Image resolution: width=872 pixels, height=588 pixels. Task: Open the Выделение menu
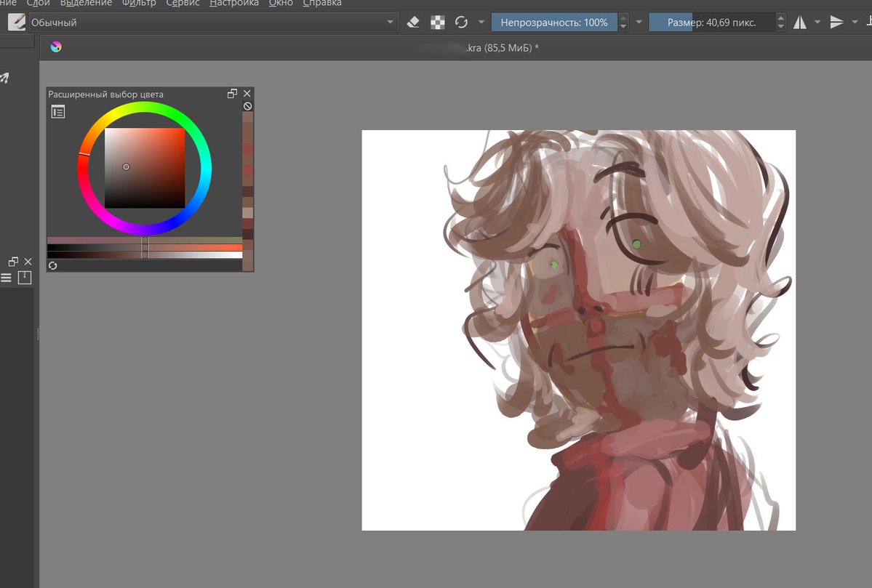click(x=87, y=4)
